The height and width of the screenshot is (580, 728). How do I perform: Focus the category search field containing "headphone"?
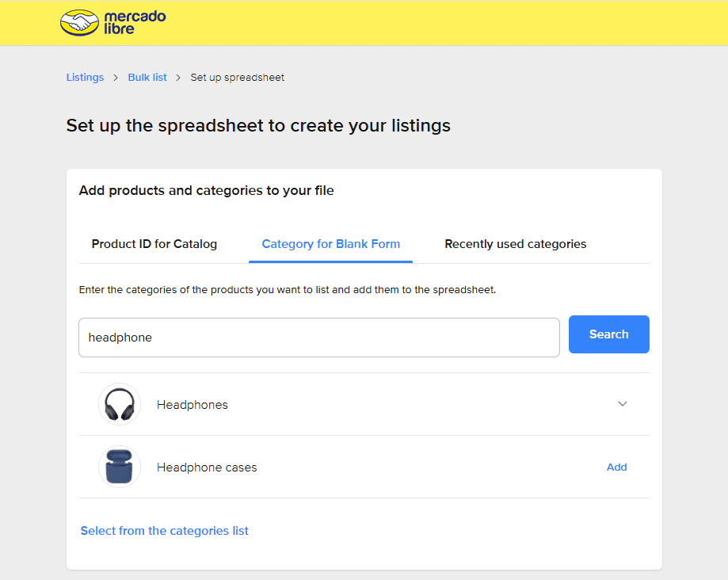pos(319,338)
